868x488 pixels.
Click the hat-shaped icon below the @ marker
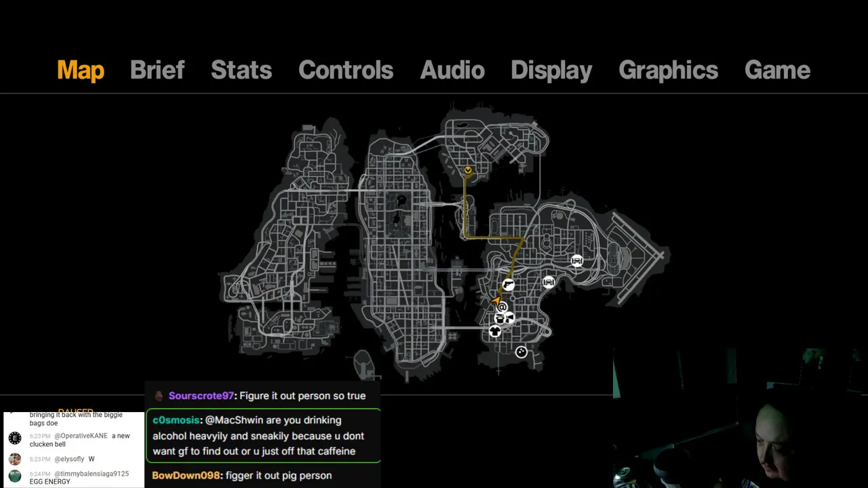click(500, 319)
